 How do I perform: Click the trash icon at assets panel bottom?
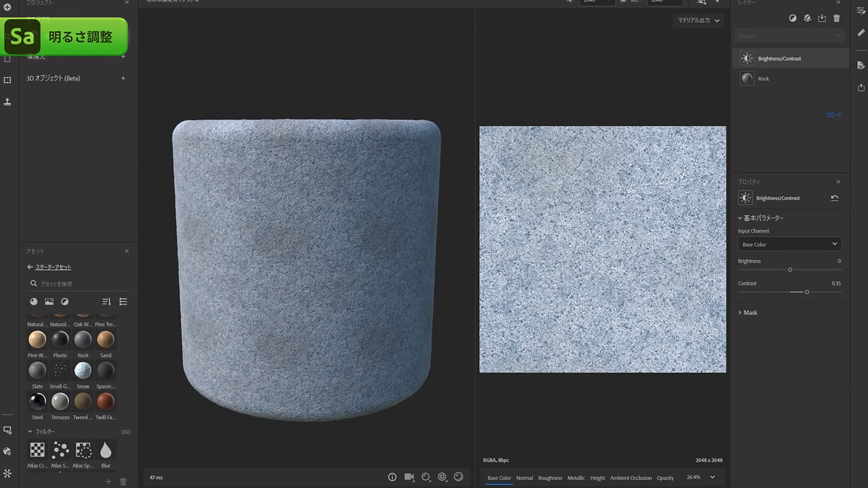point(123,481)
